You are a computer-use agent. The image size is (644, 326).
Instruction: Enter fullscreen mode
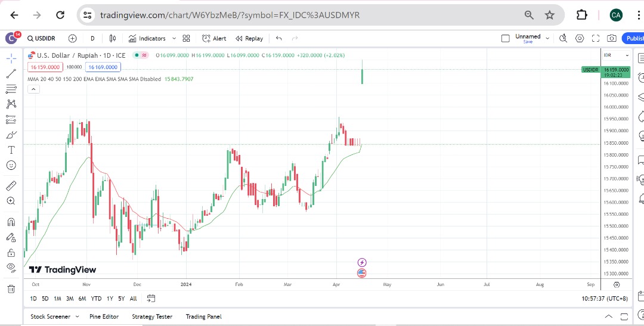pos(596,39)
